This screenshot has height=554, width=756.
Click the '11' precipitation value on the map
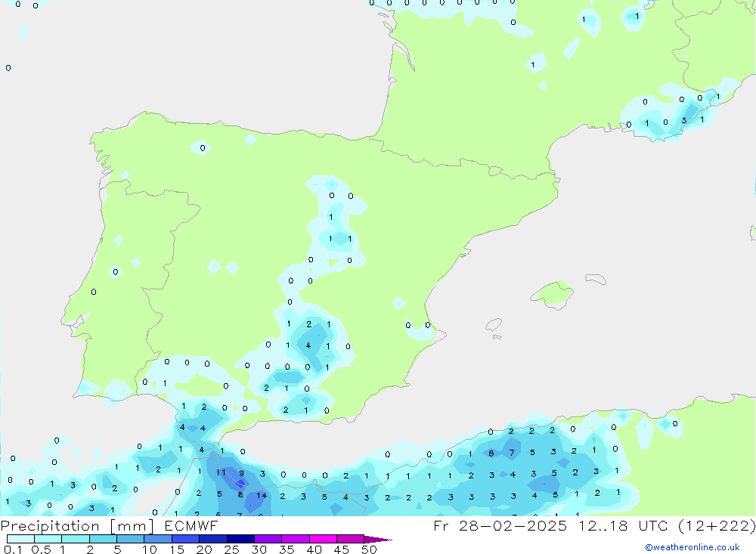coord(220,472)
